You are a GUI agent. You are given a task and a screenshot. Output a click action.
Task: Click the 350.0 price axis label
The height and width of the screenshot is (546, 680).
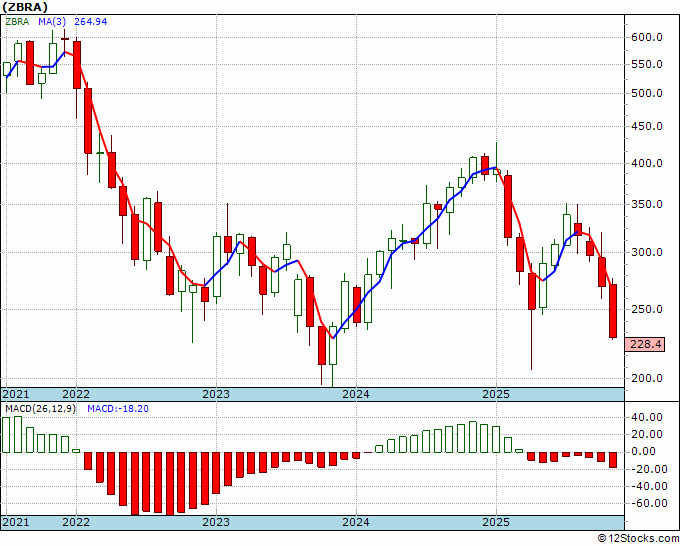coord(646,204)
